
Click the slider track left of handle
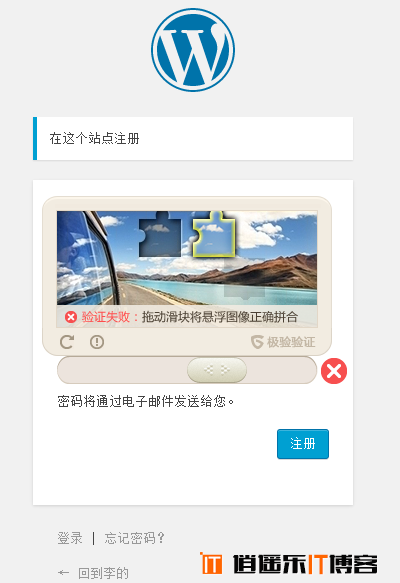[x=122, y=370]
